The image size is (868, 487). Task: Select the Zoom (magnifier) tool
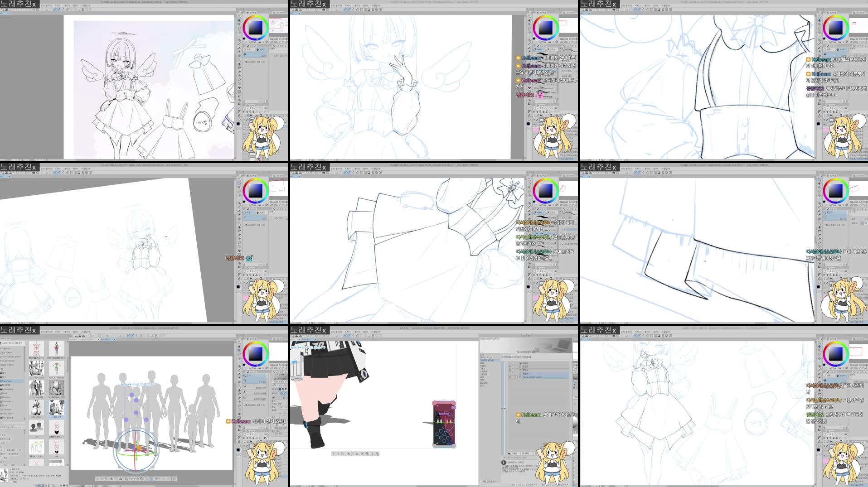click(x=239, y=16)
